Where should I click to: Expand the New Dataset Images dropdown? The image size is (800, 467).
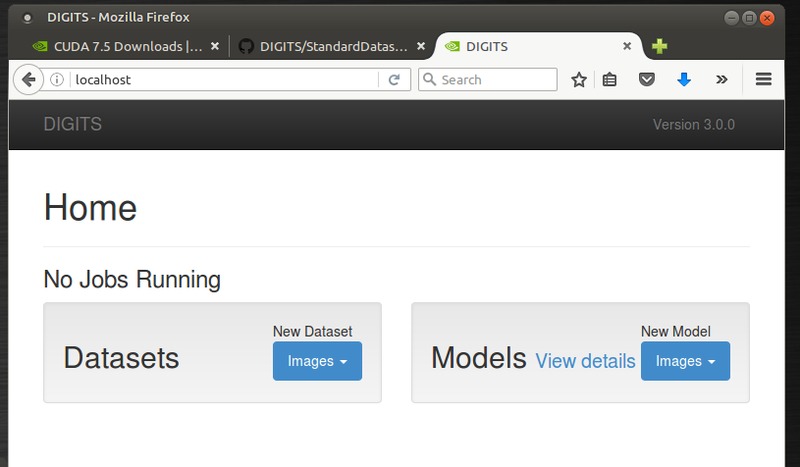pyautogui.click(x=317, y=361)
